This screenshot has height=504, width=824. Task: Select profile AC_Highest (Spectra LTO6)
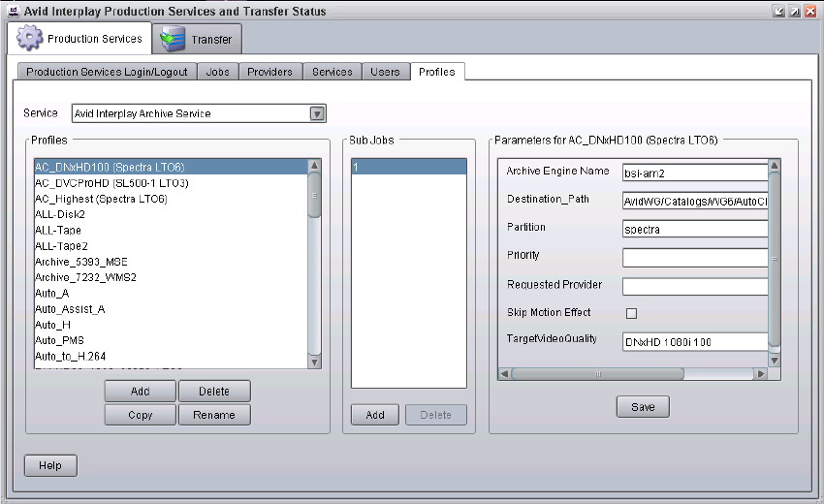[171, 199]
